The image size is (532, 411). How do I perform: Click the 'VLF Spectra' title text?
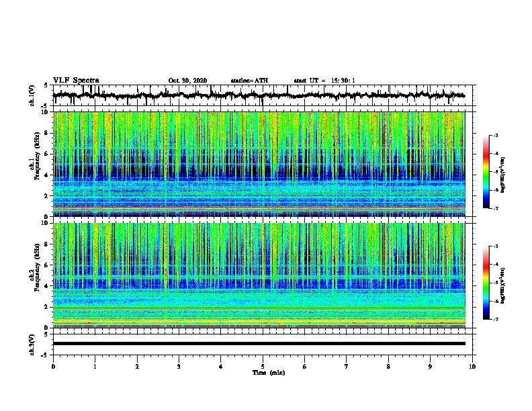pos(76,81)
